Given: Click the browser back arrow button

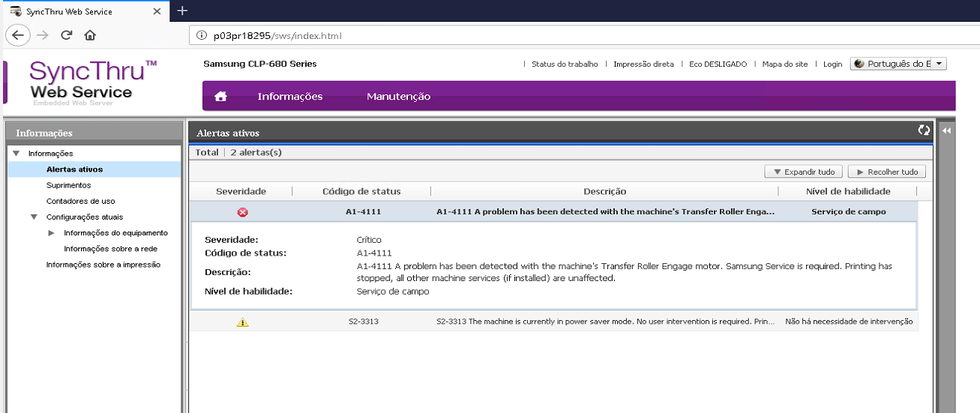Looking at the screenshot, I should coord(19,35).
